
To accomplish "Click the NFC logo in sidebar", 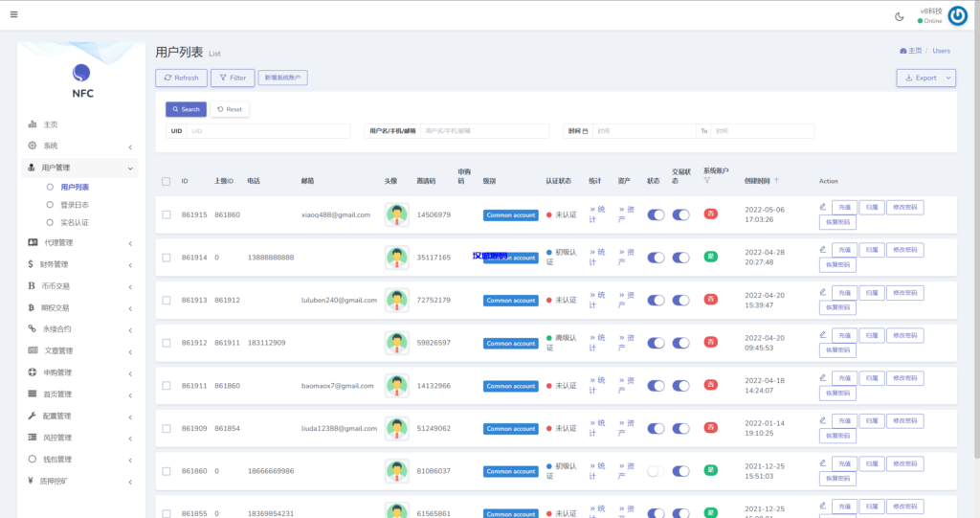I will [x=82, y=75].
